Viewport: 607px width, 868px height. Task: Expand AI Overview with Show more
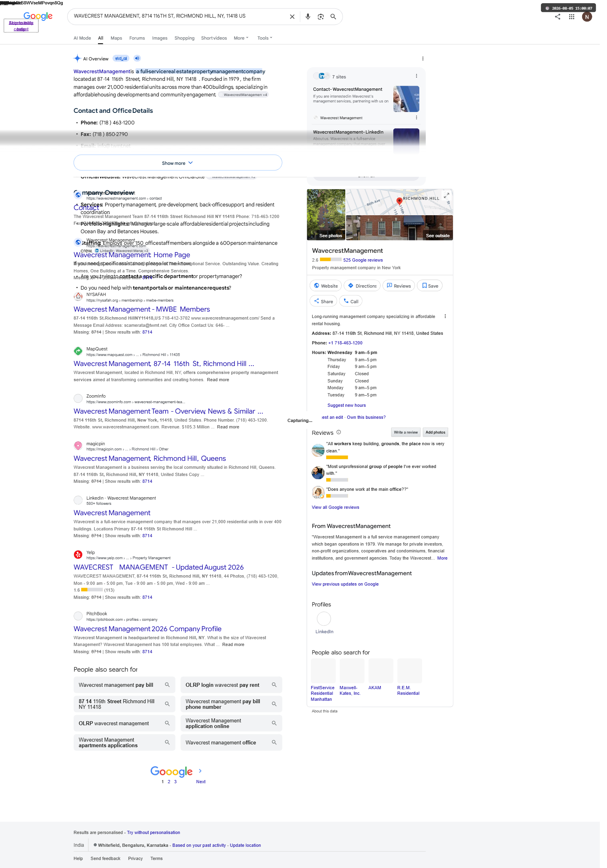[178, 163]
